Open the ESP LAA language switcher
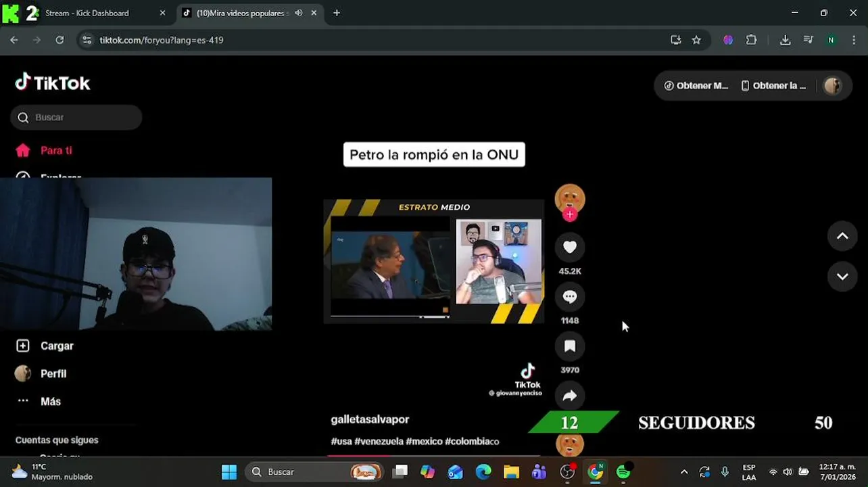This screenshot has width=868, height=487. pyautogui.click(x=749, y=471)
